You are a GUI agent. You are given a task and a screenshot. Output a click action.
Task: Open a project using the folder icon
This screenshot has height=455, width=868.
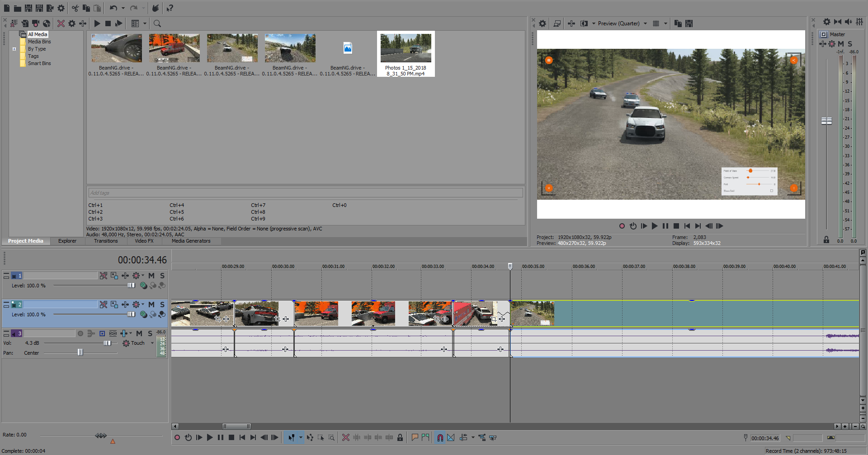point(17,8)
